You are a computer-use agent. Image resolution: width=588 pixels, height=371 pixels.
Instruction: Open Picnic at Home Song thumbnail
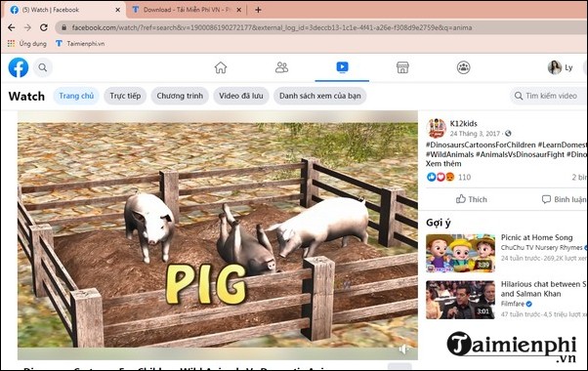(x=460, y=253)
